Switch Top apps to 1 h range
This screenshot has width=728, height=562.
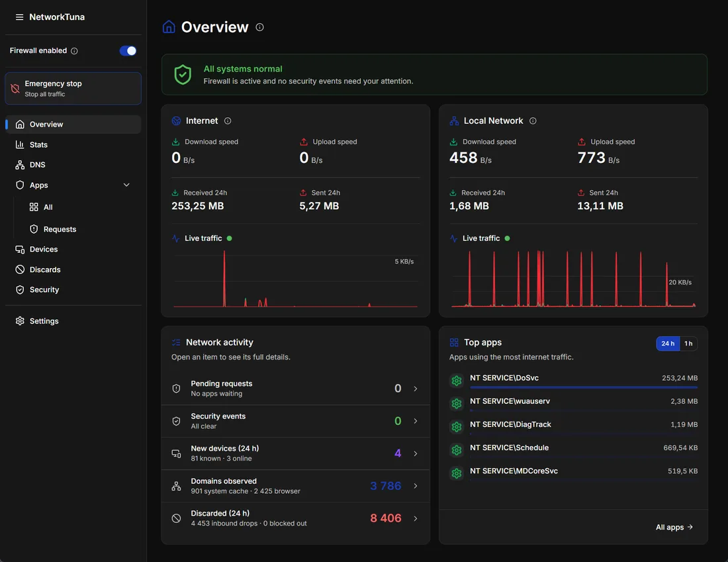[688, 344]
